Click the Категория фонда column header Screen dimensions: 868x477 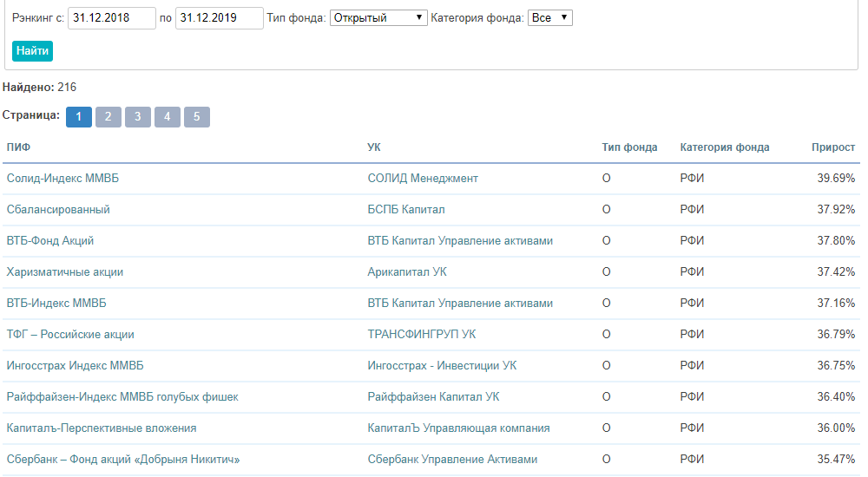click(725, 147)
